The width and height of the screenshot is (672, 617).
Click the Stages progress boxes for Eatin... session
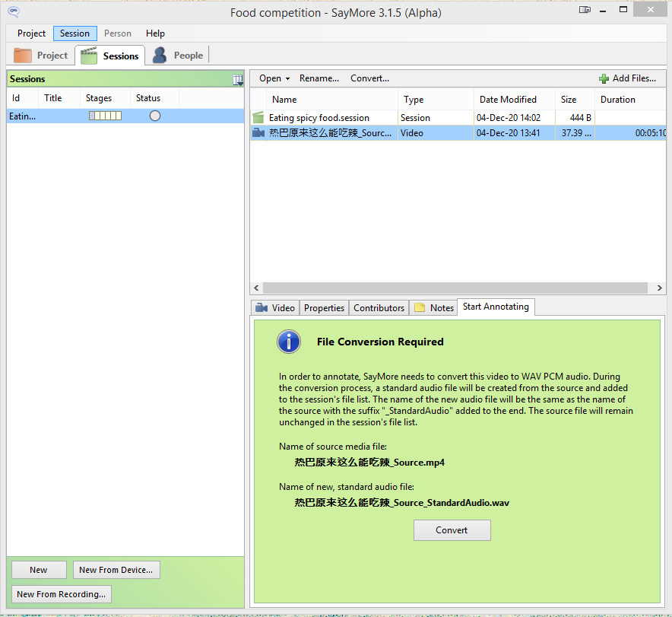(x=105, y=116)
